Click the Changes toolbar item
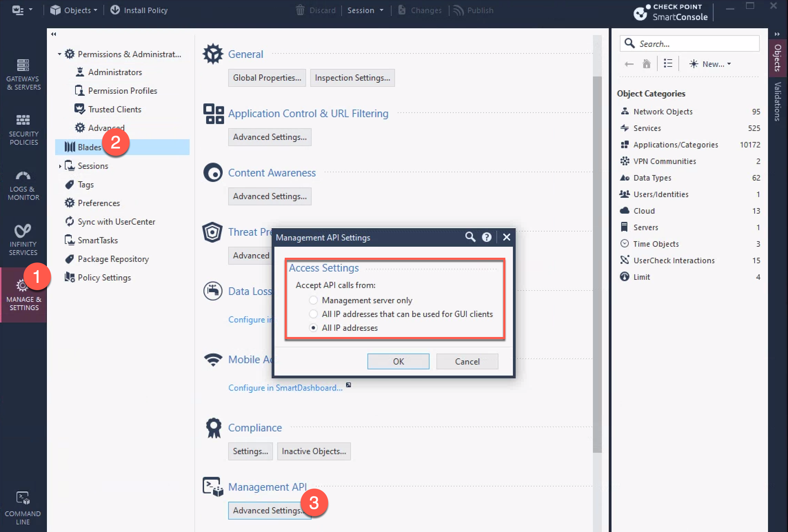Viewport: 788px width, 532px height. [x=420, y=10]
